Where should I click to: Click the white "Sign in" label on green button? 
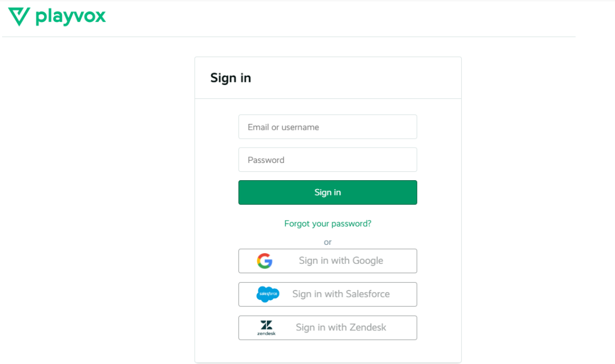tap(328, 193)
